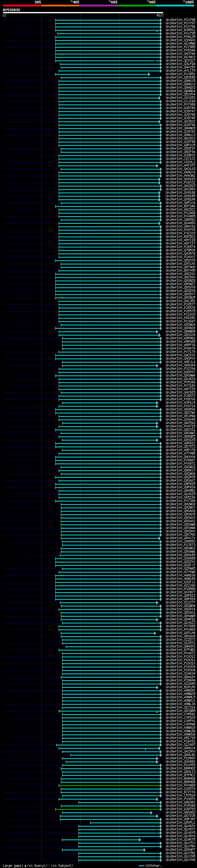Select hit label UniRef100_A7YVW5

point(180,453)
